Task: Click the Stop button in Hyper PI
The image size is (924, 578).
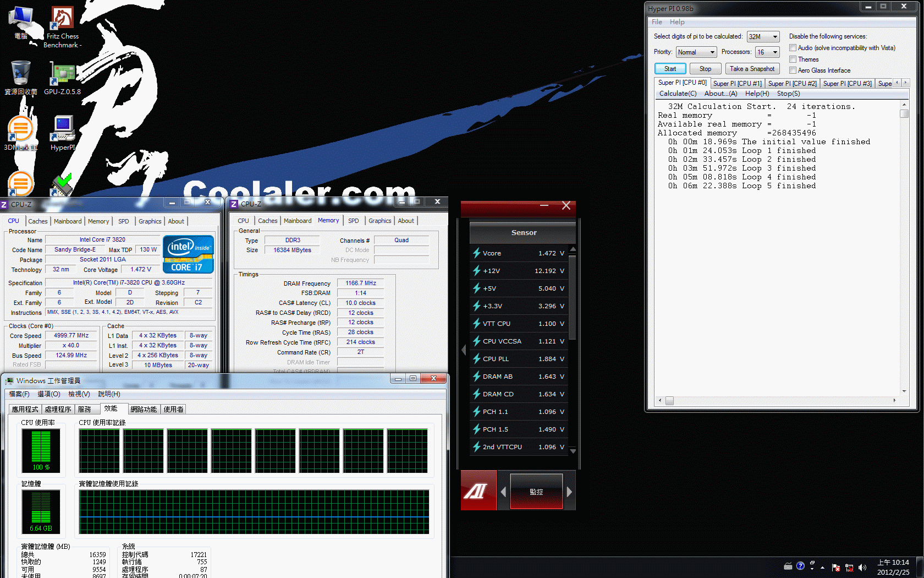Action: (x=705, y=69)
